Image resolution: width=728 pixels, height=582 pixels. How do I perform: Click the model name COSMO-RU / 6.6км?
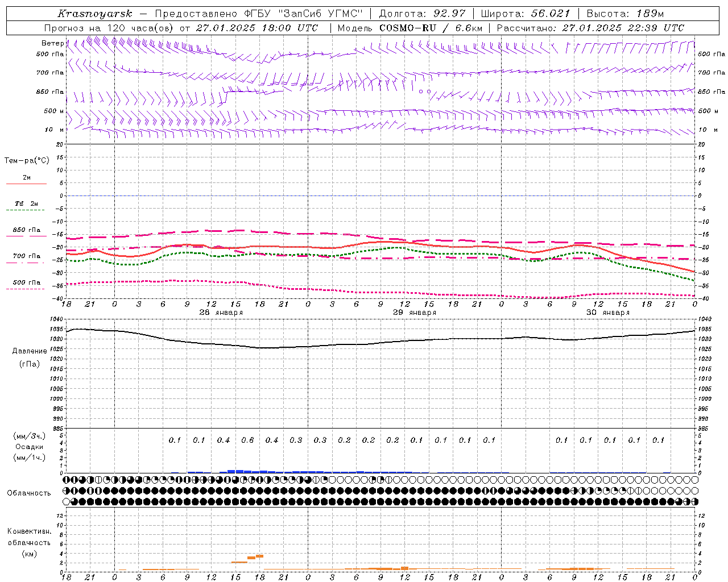431,28
